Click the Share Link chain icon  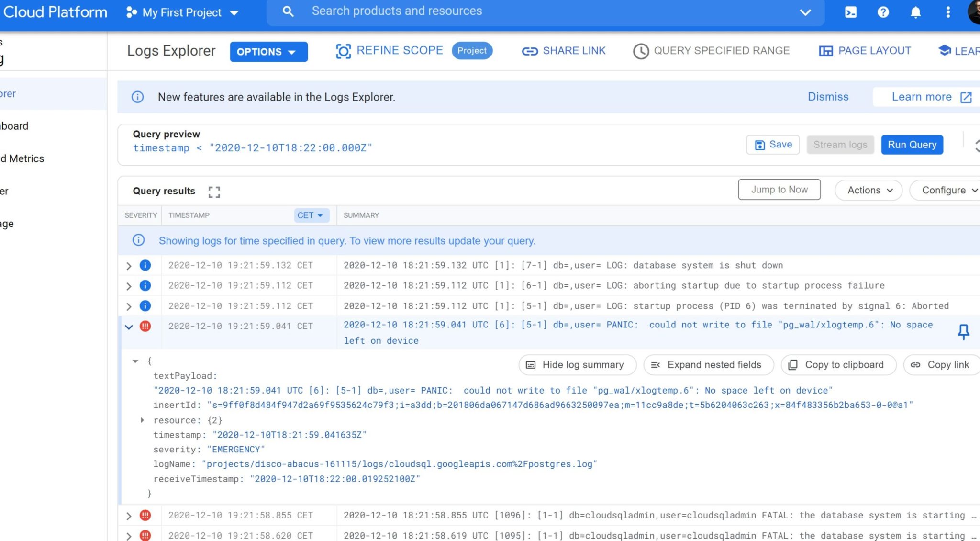pyautogui.click(x=530, y=51)
